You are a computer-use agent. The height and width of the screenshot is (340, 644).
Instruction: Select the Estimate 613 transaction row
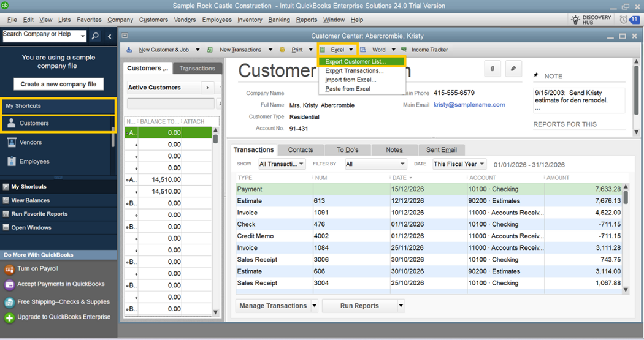coord(428,201)
